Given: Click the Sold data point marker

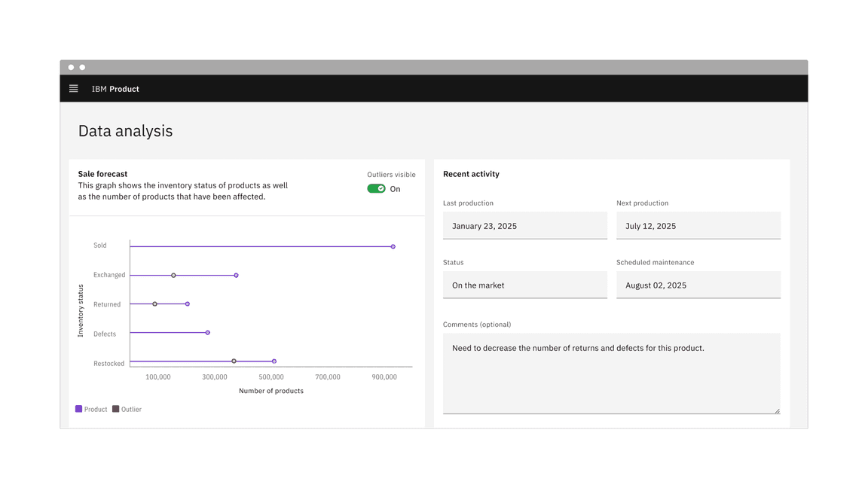Looking at the screenshot, I should 393,247.
